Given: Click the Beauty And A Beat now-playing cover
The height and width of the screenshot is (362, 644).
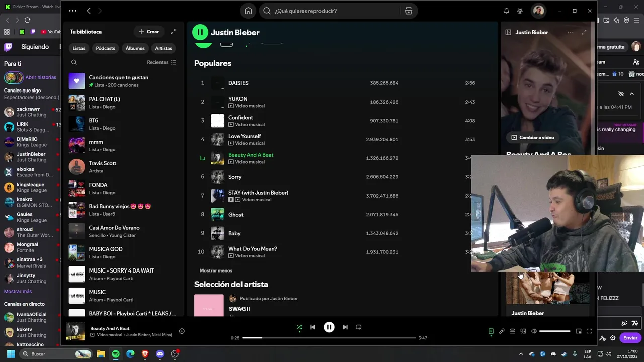Looking at the screenshot, I should 75,331.
